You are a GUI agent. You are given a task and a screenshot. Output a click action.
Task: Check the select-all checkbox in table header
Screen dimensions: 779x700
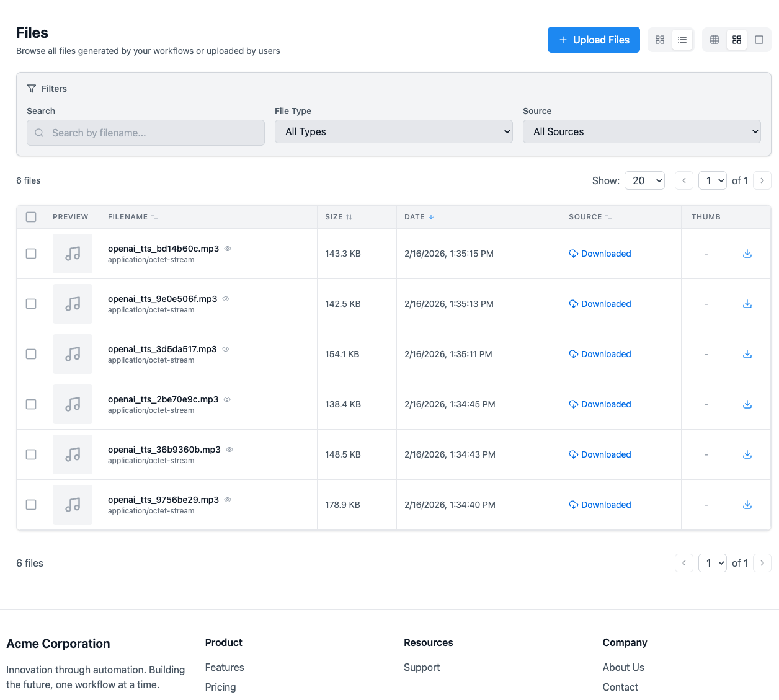tap(31, 217)
